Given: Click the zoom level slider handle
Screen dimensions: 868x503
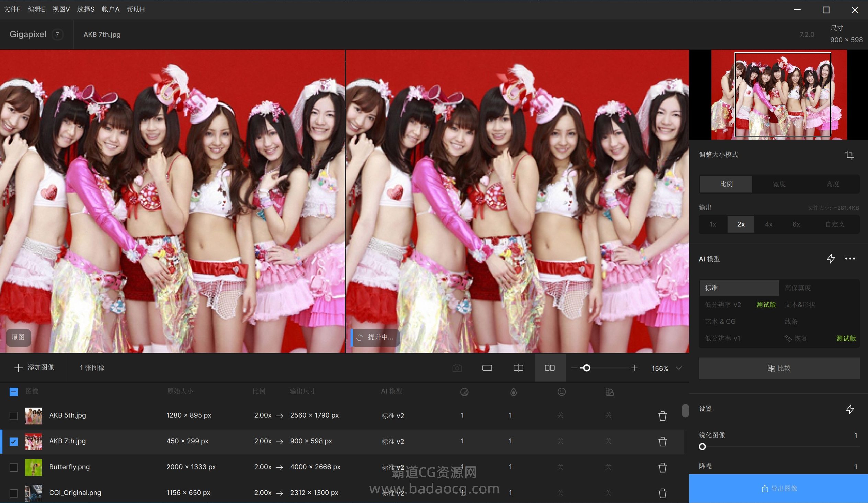Looking at the screenshot, I should tap(586, 368).
